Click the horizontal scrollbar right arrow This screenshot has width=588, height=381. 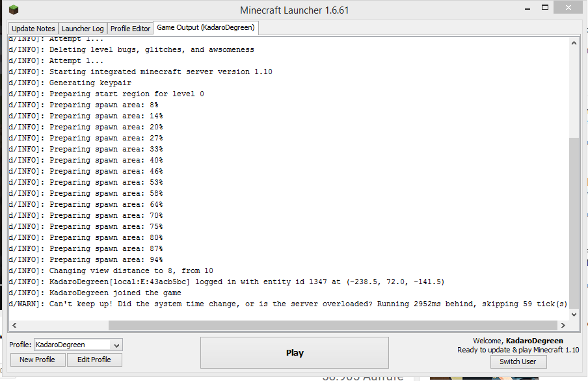(x=563, y=325)
